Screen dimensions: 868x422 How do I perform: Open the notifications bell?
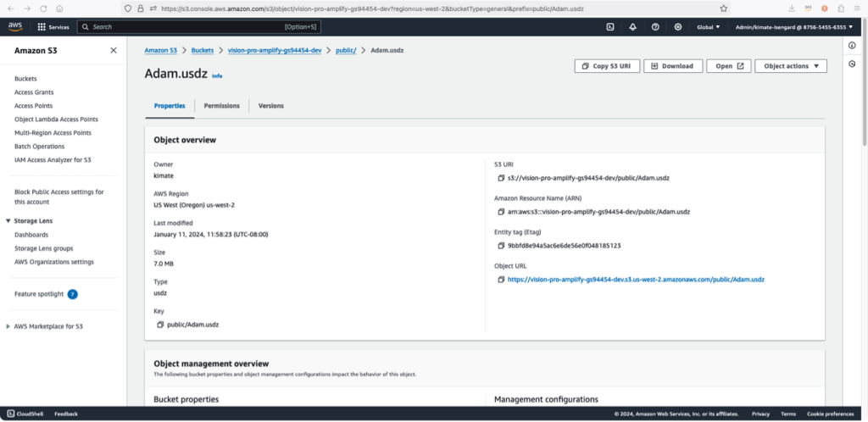[x=632, y=27]
